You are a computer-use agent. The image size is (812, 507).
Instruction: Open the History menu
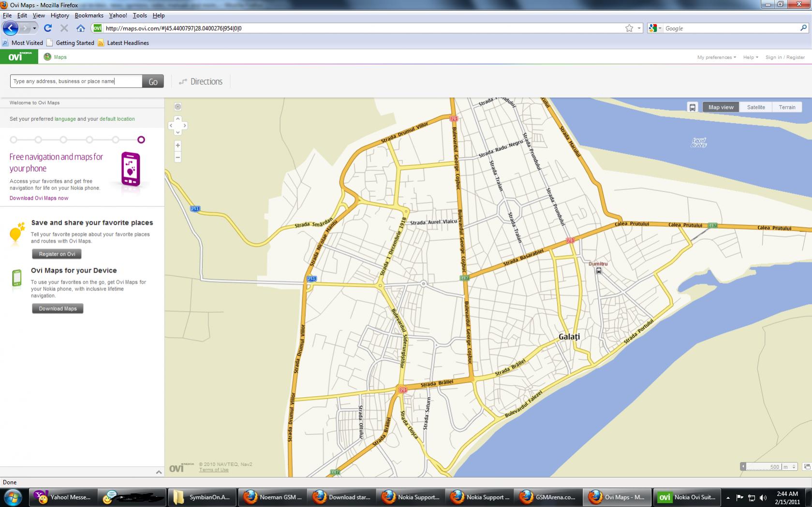coord(59,15)
